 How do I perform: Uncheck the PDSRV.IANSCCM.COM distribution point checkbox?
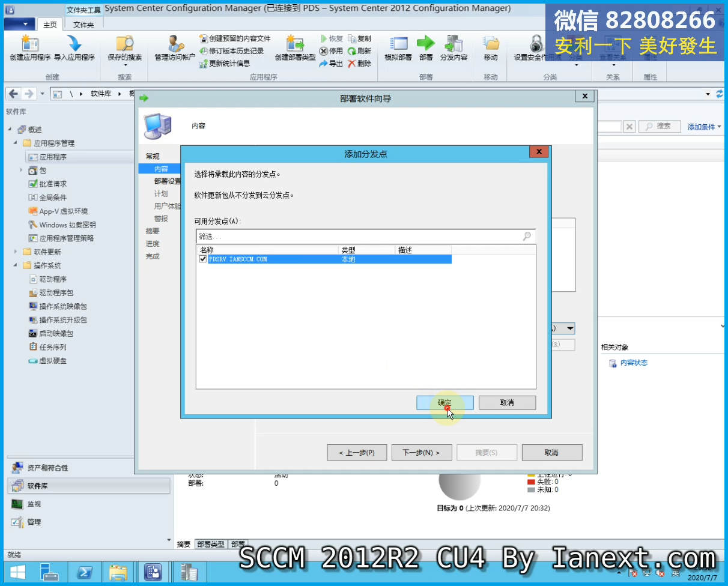[202, 259]
